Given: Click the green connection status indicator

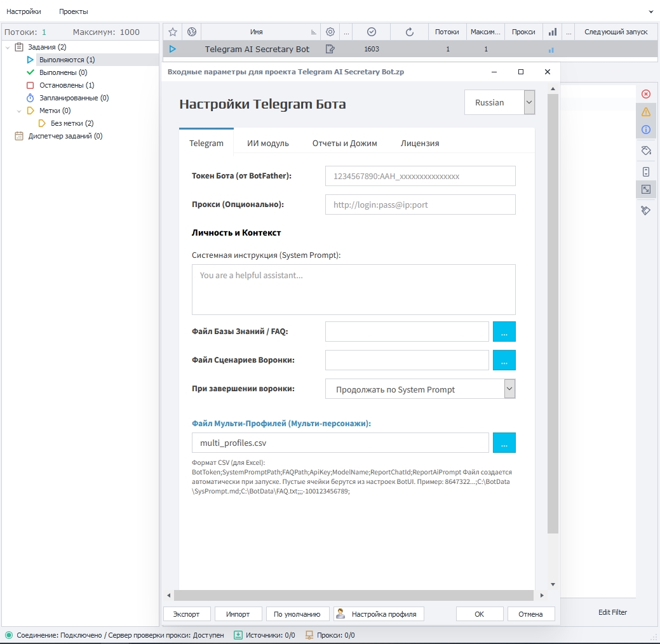Looking at the screenshot, I should pyautogui.click(x=9, y=635).
